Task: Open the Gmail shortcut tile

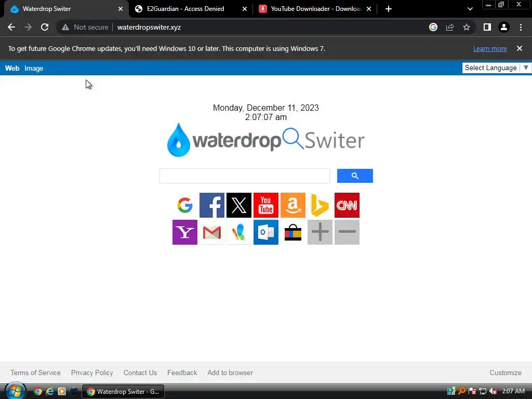Action: [x=212, y=232]
